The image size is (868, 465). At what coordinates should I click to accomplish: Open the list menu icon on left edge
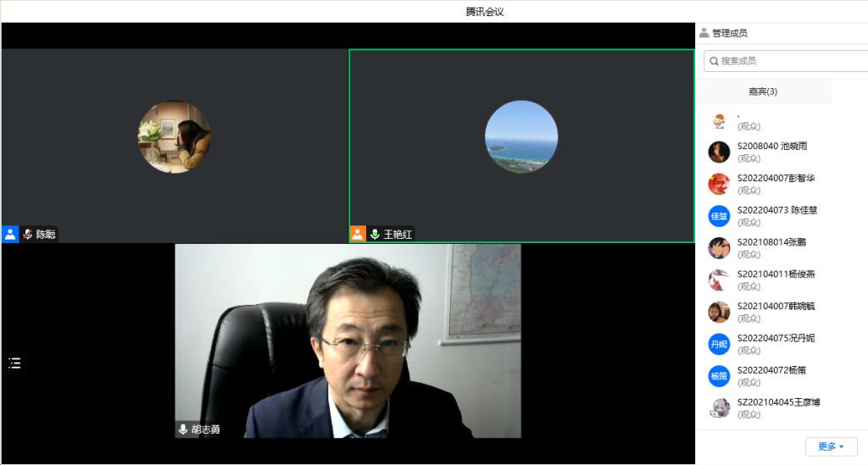[14, 363]
